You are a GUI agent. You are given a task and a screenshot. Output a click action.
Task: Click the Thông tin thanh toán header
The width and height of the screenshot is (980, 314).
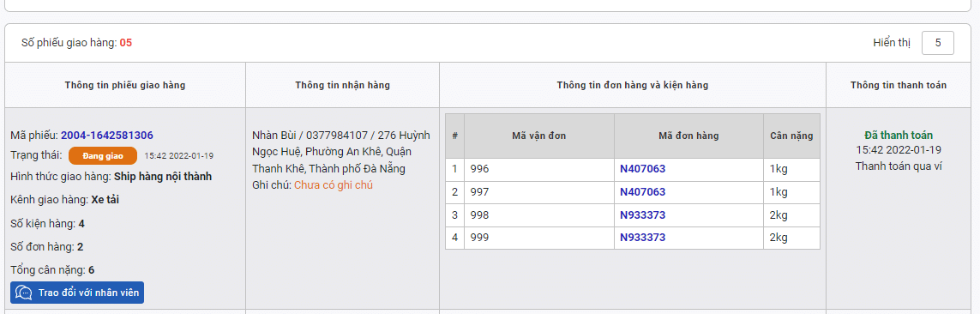899,85
